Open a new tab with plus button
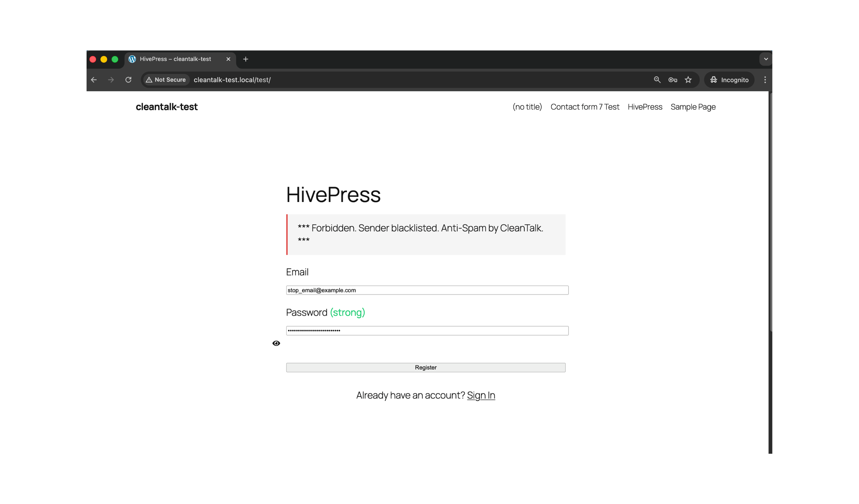Image resolution: width=859 pixels, height=504 pixels. pos(245,59)
